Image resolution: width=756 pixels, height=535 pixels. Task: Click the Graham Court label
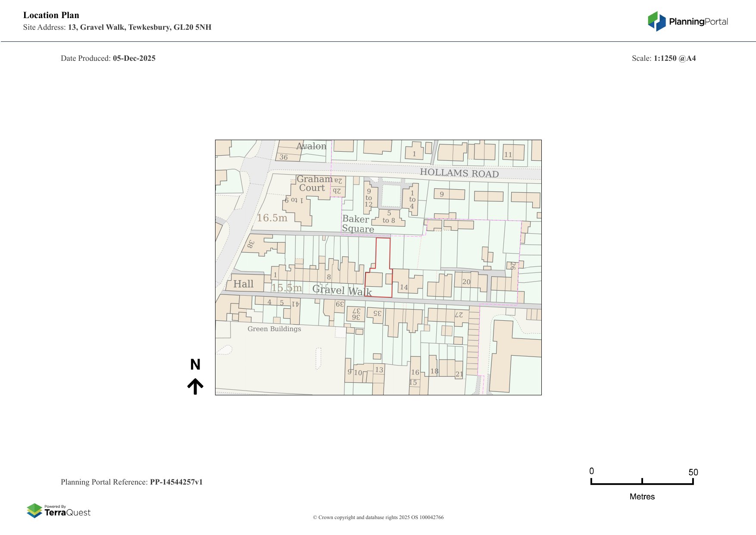click(314, 183)
